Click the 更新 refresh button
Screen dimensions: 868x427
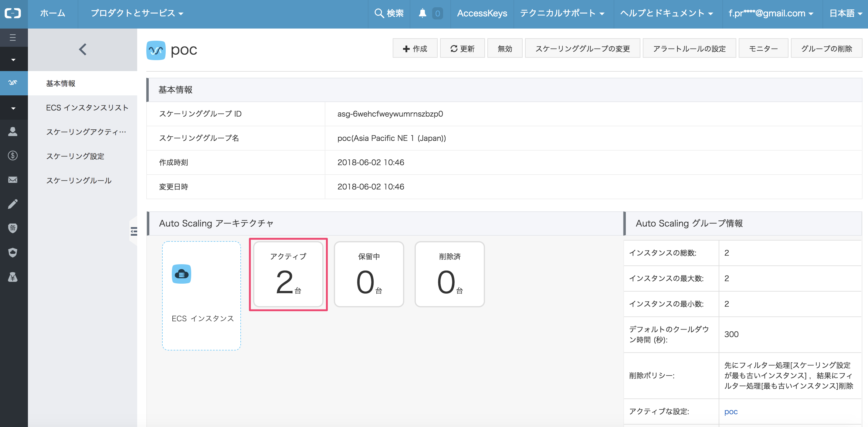tap(462, 49)
